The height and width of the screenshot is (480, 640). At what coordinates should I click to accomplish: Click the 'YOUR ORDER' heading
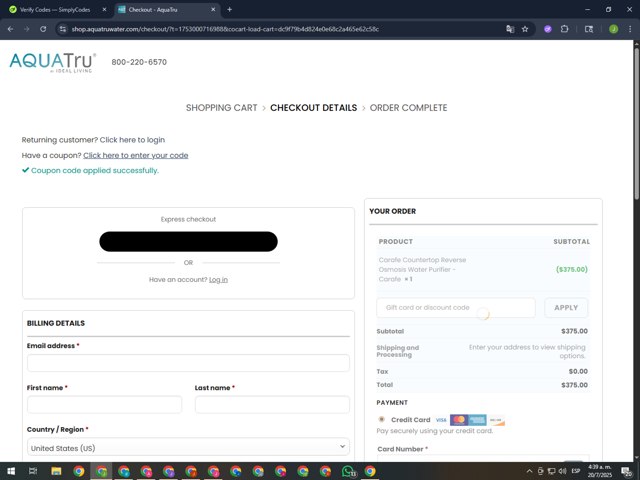tap(393, 211)
